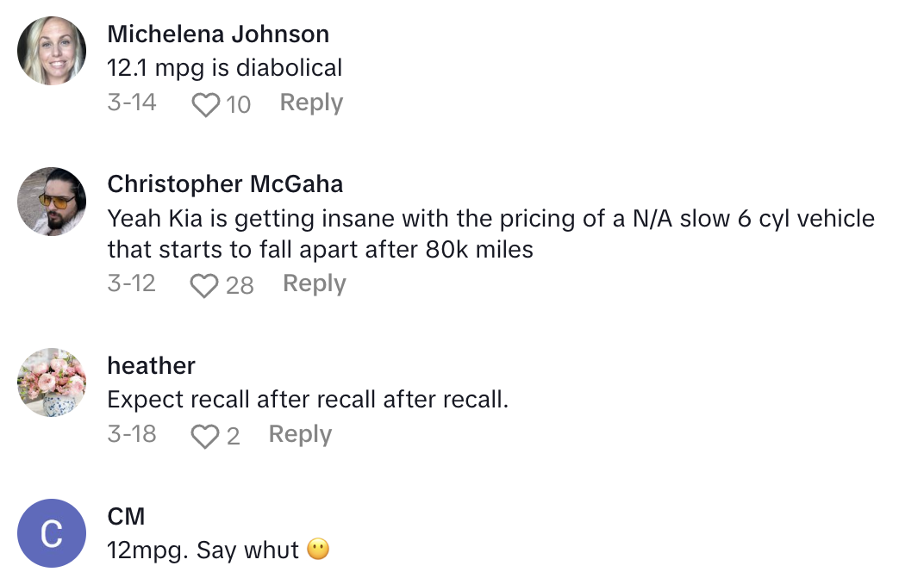The width and height of the screenshot is (924, 572).
Task: Tap the heart on Christopher McGaha's comment
Action: (x=204, y=284)
